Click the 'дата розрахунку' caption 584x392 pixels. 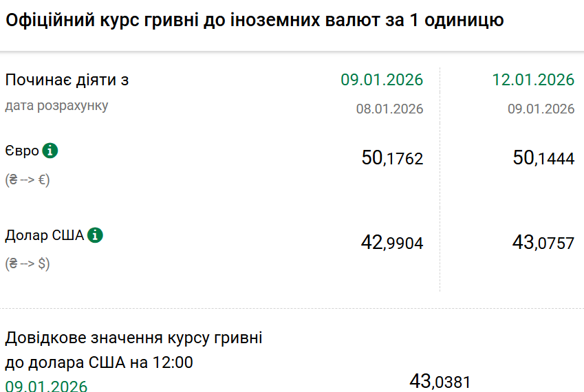(x=56, y=106)
